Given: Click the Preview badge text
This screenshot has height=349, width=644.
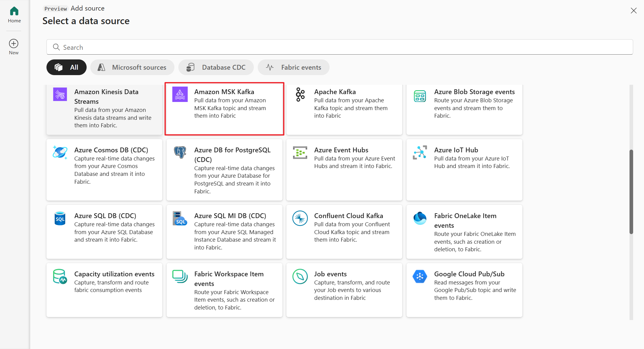Looking at the screenshot, I should (56, 9).
